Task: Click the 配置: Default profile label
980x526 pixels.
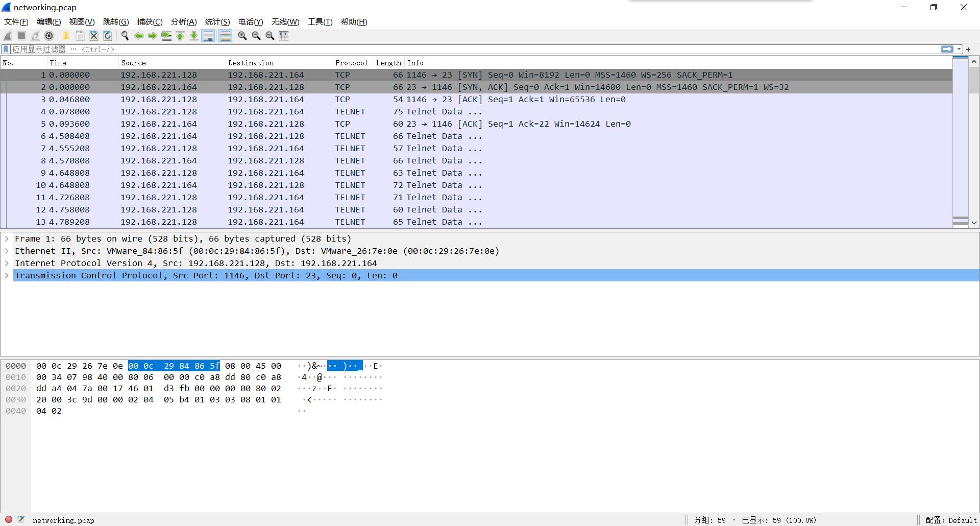Action: 951,520
